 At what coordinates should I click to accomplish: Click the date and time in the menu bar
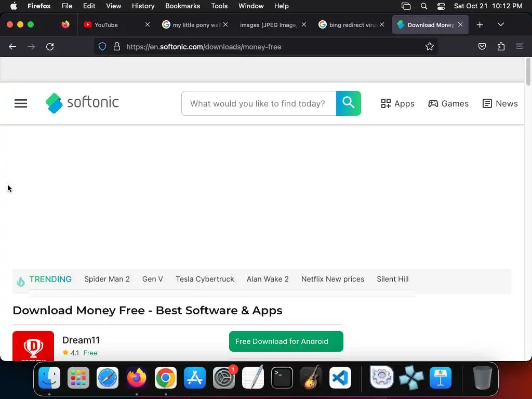(x=488, y=6)
